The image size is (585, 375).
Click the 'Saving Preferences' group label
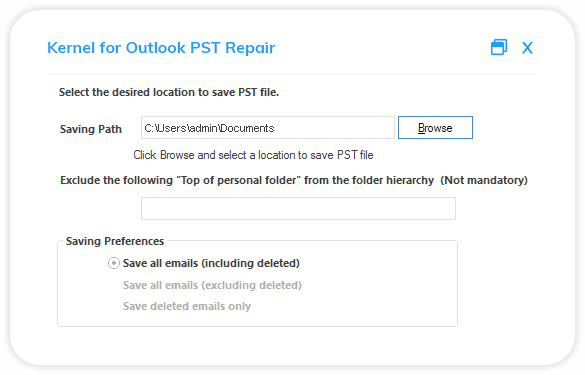[115, 241]
